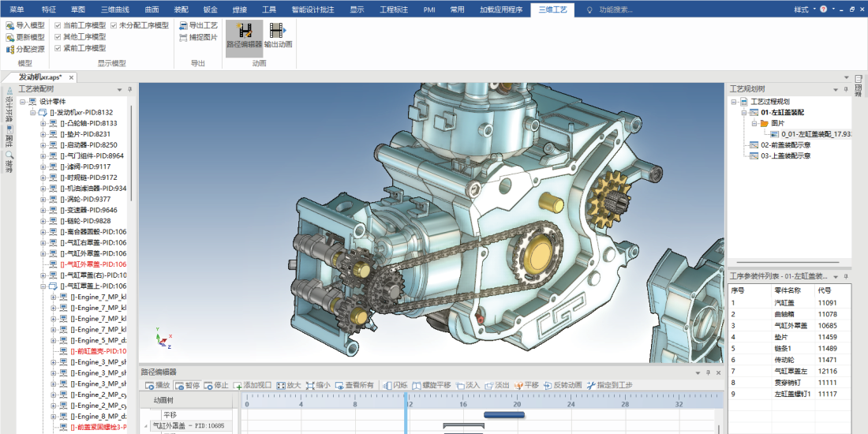Screen dimensions: 868x434
Task: Select the 路径编辑器 path editor icon
Action: (245, 31)
